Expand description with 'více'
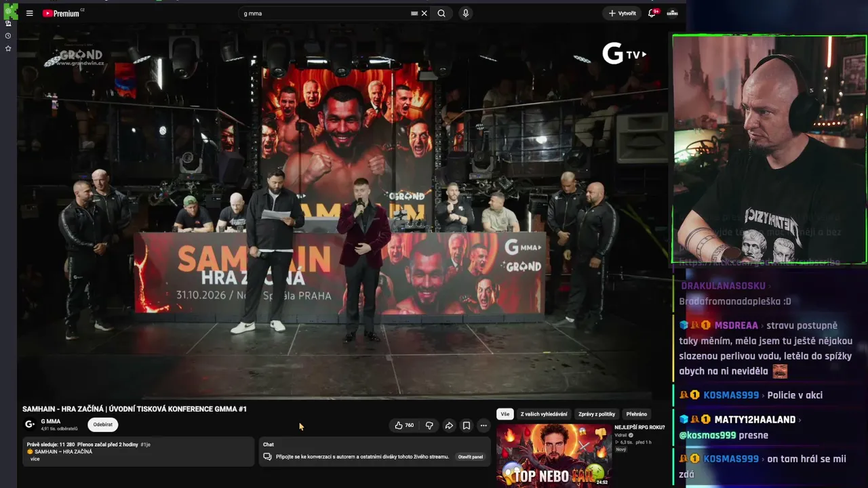868x488 pixels. pos(35,459)
